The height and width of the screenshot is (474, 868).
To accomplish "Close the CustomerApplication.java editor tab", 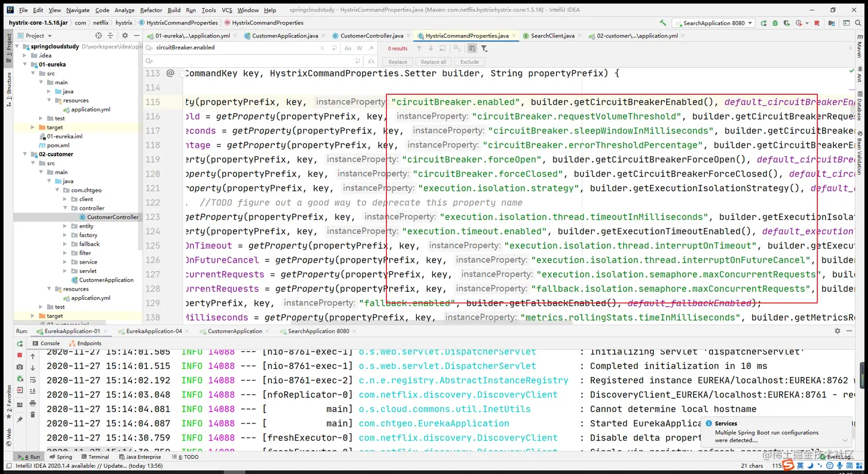I will point(323,36).
